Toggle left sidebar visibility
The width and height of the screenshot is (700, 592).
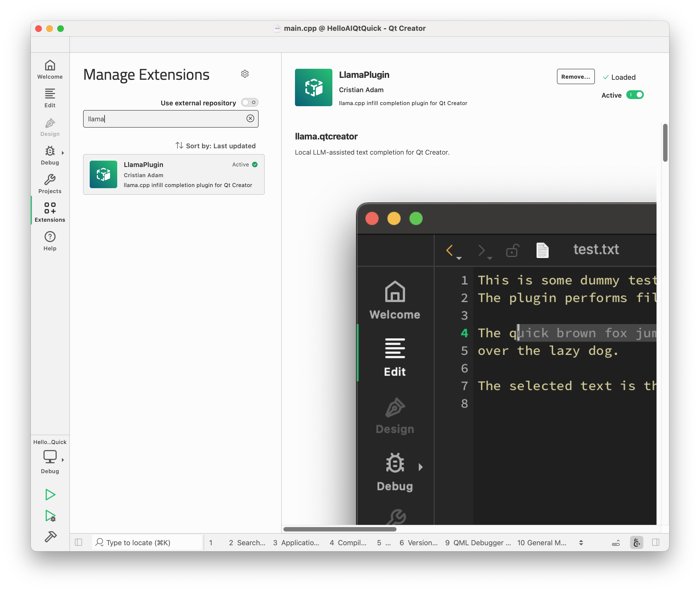pos(79,542)
